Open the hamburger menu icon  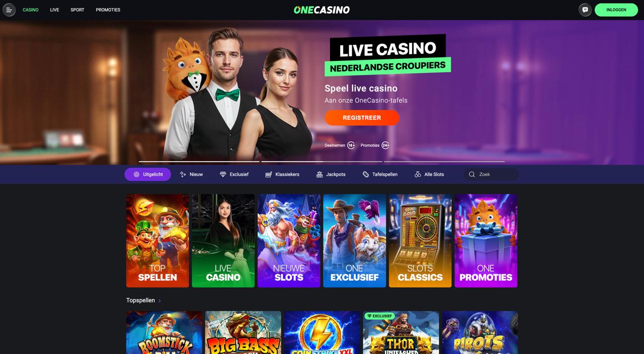[x=9, y=10]
